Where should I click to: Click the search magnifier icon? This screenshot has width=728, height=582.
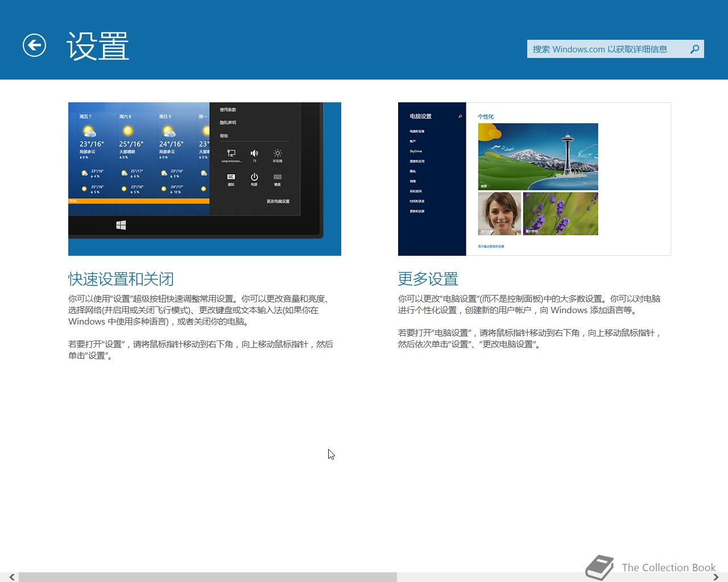pos(694,49)
